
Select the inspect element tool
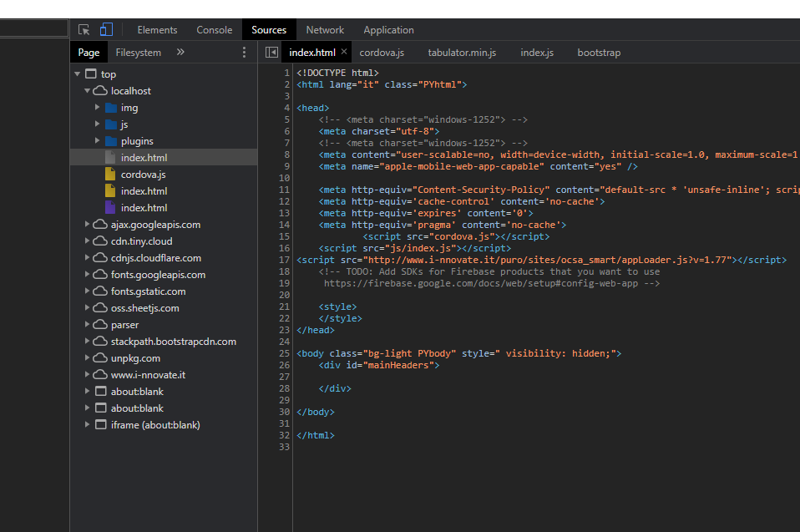pos(84,28)
